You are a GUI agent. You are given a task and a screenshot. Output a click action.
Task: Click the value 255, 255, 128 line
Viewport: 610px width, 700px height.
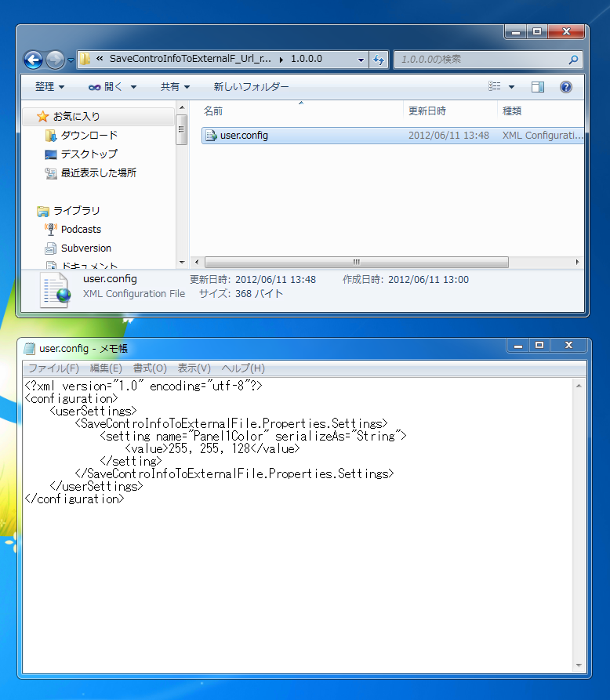pyautogui.click(x=212, y=448)
